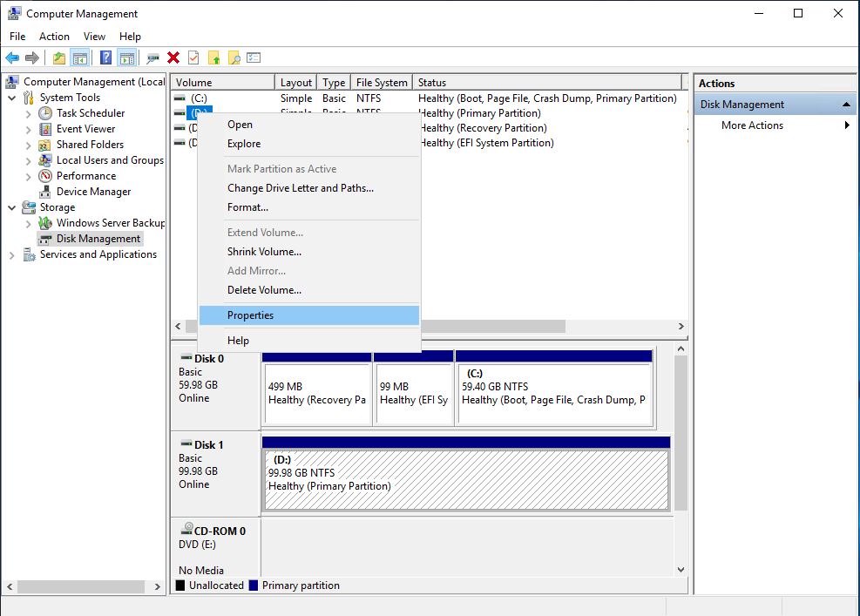Select the Shared Folders tree icon
The image size is (860, 616).
pyautogui.click(x=45, y=145)
